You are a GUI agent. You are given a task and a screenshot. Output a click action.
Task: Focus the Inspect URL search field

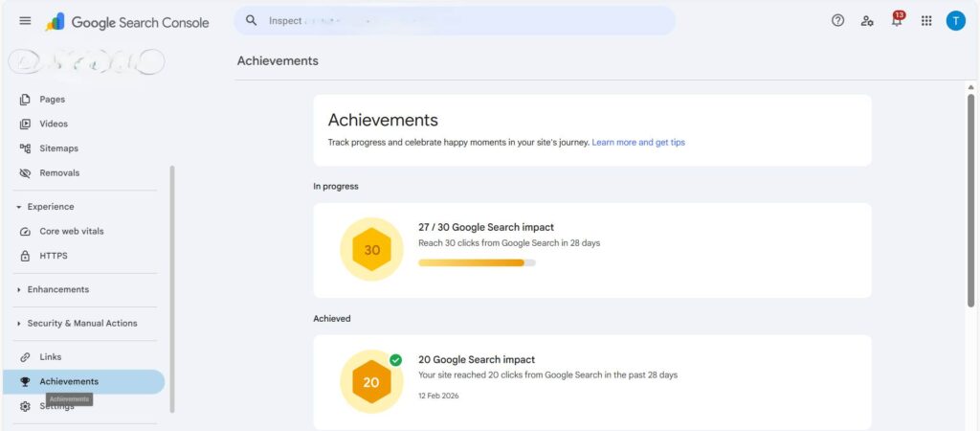(455, 21)
